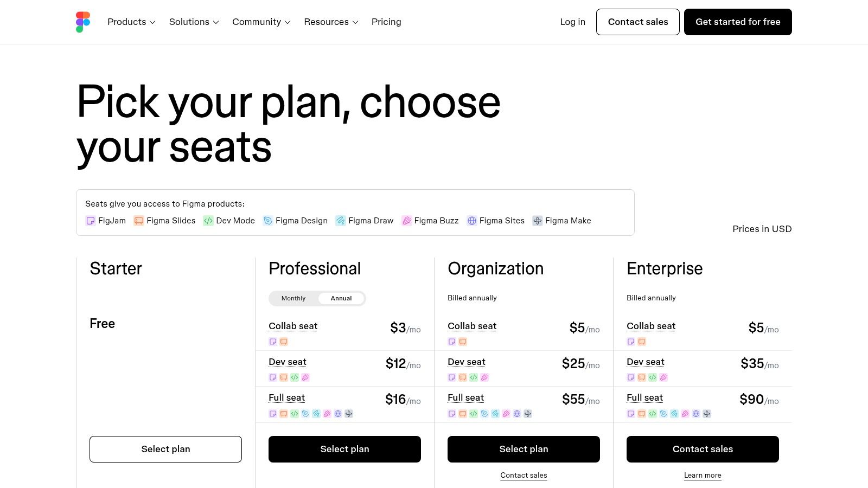Go to the Pricing menu item
Image resolution: width=868 pixels, height=488 pixels.
tap(386, 22)
